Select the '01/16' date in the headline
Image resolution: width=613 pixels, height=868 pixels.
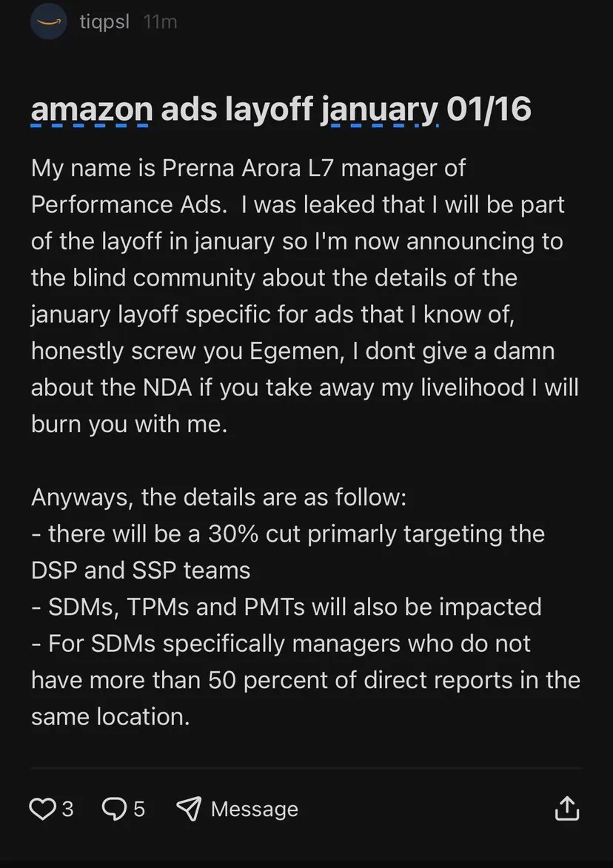point(489,109)
